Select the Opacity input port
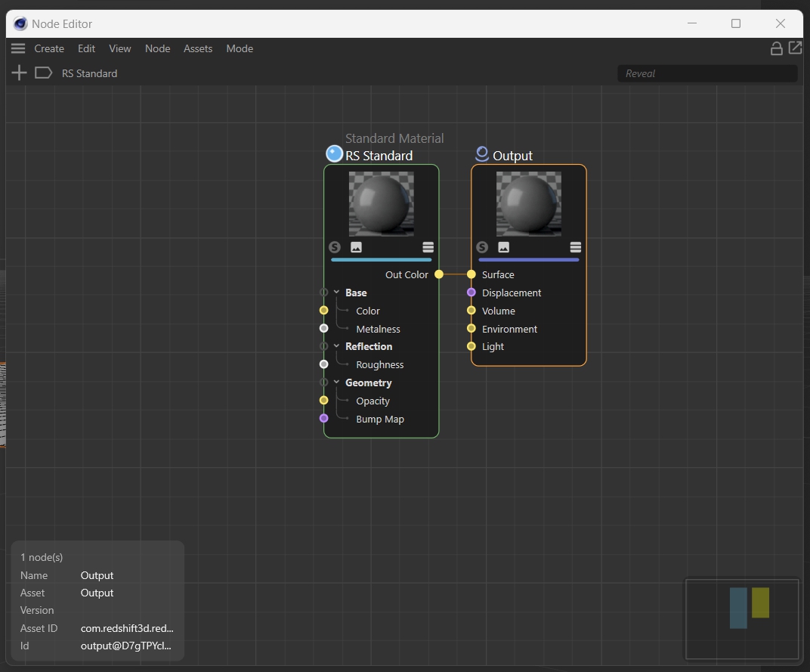 [324, 401]
